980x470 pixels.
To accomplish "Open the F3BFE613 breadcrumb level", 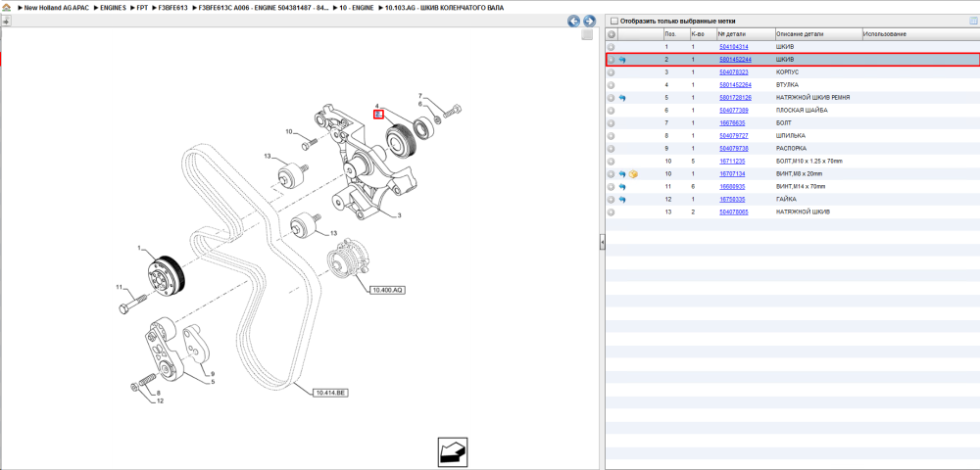I will (171, 8).
